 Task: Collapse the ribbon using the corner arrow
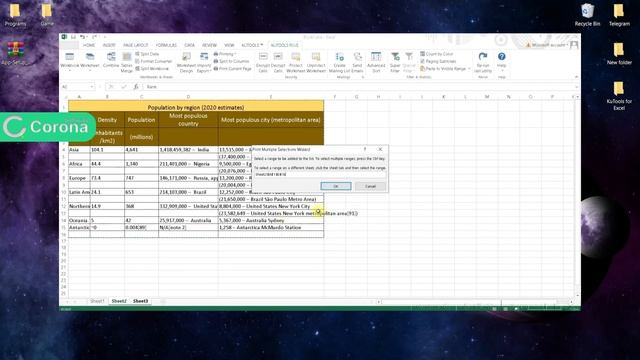(576, 77)
